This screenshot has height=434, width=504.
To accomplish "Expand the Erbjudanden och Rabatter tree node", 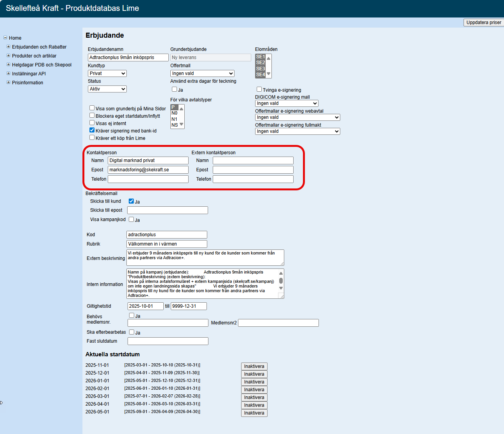I will click(8, 47).
